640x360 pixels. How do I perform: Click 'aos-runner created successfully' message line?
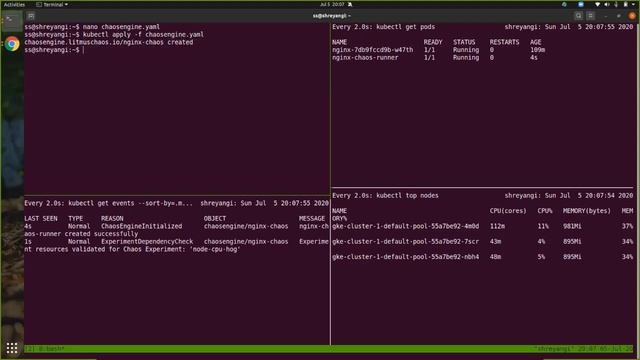tap(81, 234)
